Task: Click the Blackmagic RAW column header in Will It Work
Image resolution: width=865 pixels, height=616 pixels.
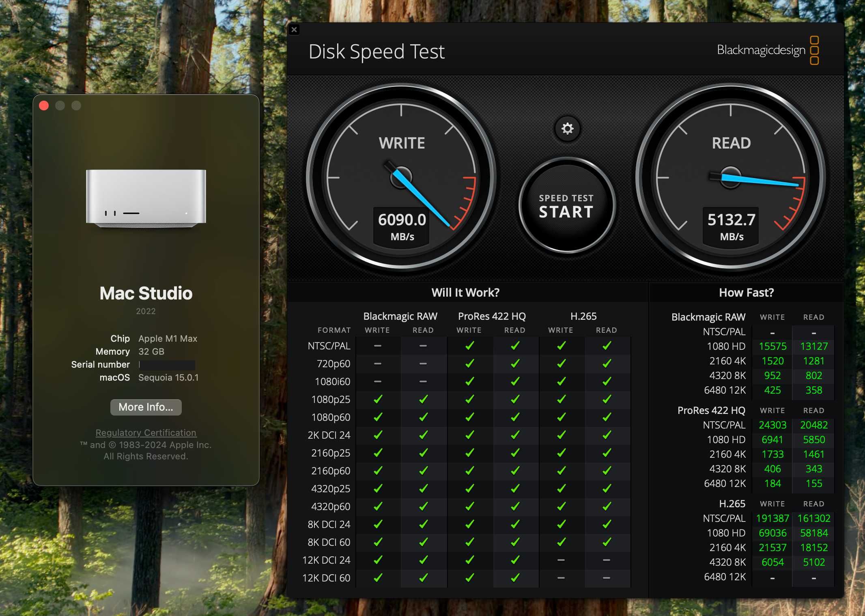Action: click(x=400, y=316)
